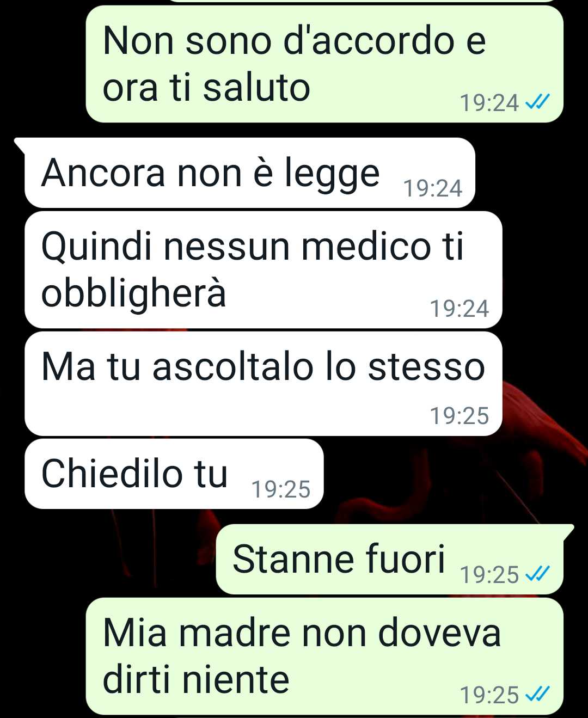
Task: Tap the 19:24 timestamp beside 'obbligherà'
Action: (460, 309)
